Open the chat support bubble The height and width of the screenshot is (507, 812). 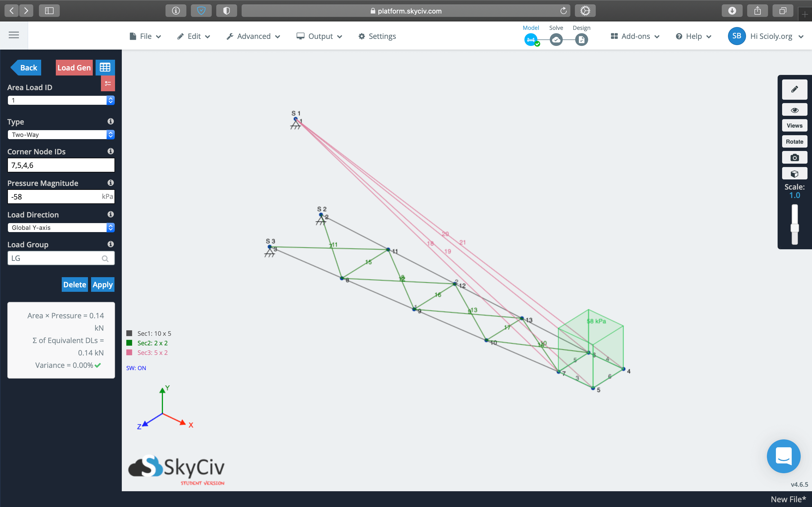[783, 456]
